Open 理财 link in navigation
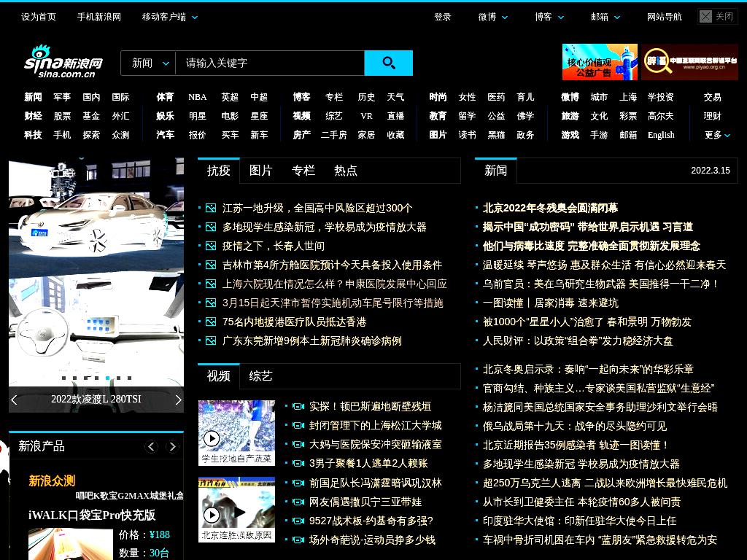The width and height of the screenshot is (747, 560). tap(712, 116)
